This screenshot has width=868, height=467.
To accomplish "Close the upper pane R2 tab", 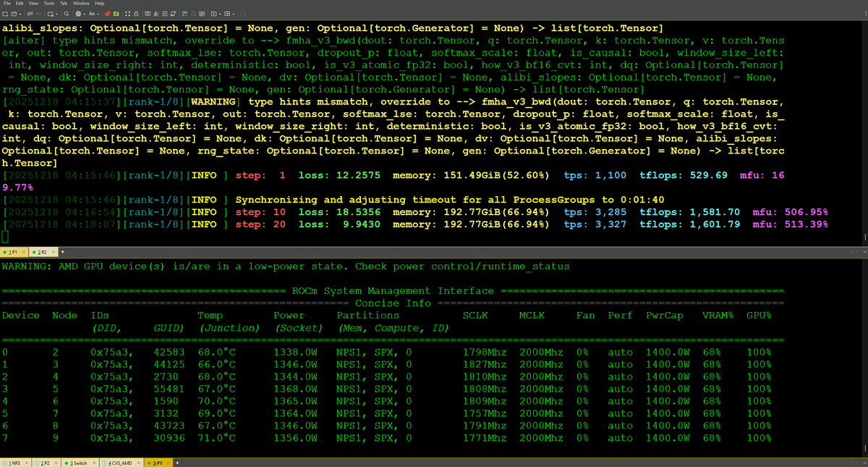I will pyautogui.click(x=54, y=252).
